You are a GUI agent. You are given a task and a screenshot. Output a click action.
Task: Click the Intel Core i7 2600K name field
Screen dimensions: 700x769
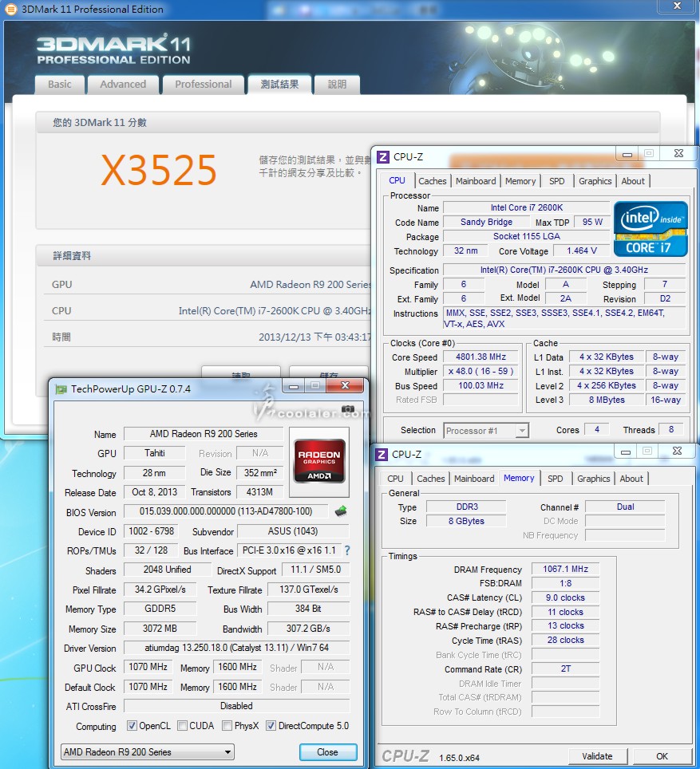point(526,207)
